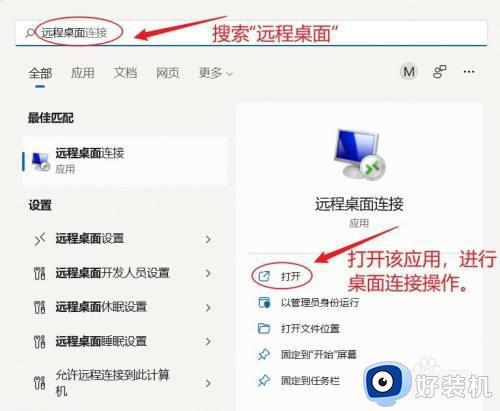The width and height of the screenshot is (500, 411).
Task: Switch to the 应用 tab
Action: pos(83,73)
